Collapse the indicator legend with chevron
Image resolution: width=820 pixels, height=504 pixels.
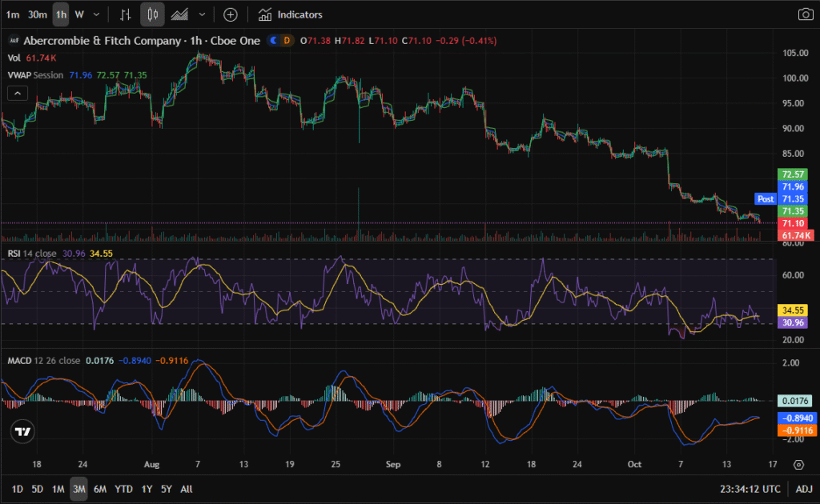coord(16,93)
